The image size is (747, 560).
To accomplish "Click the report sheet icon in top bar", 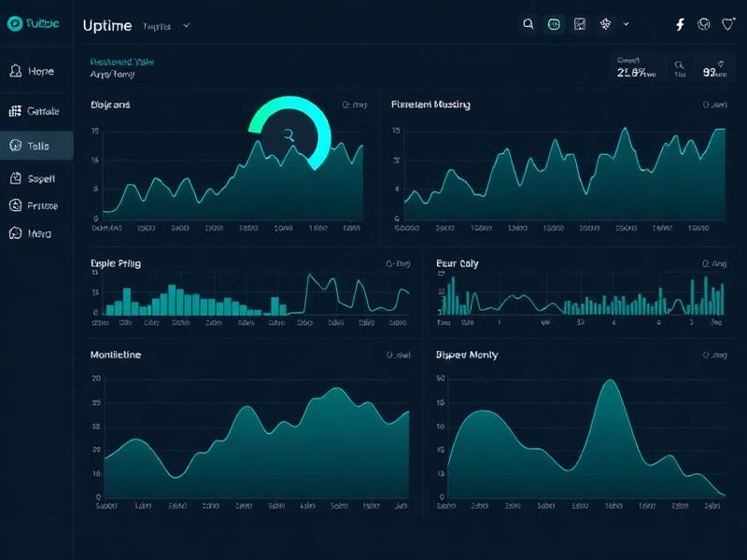I will (x=579, y=24).
